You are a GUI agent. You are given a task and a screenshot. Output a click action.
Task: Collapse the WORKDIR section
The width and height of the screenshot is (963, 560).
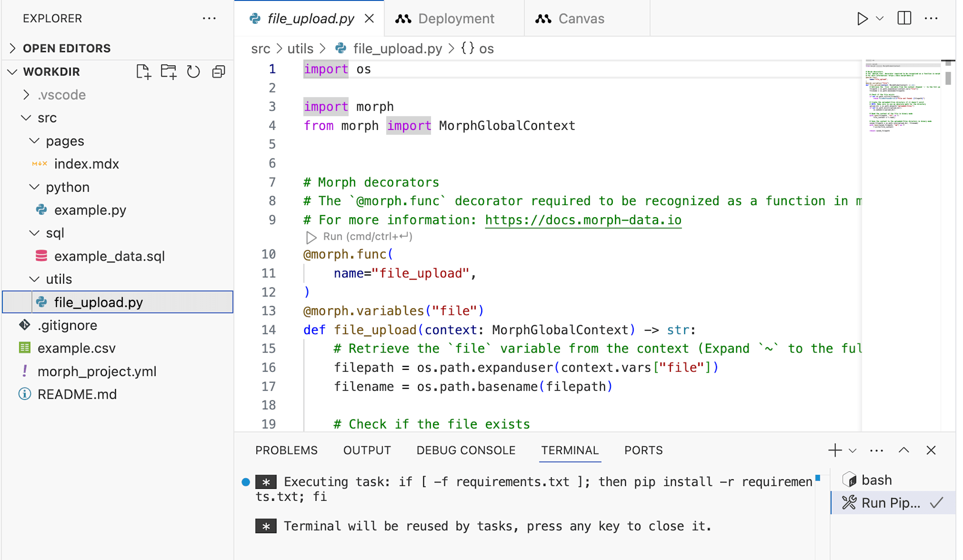[13, 72]
